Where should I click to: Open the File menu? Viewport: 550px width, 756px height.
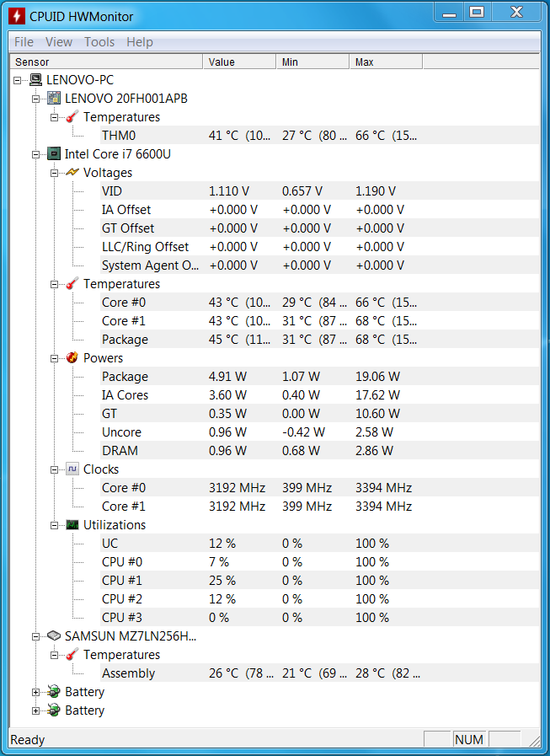24,42
